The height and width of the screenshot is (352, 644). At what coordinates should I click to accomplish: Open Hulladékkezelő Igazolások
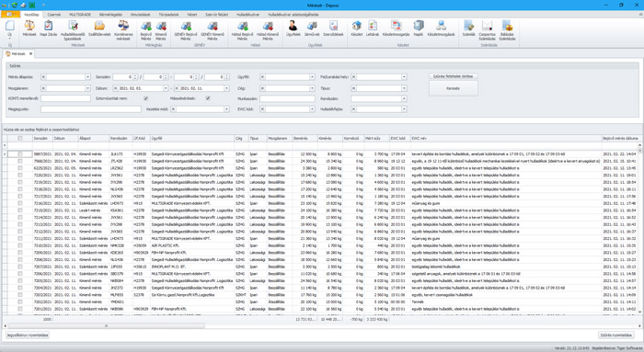point(73,30)
